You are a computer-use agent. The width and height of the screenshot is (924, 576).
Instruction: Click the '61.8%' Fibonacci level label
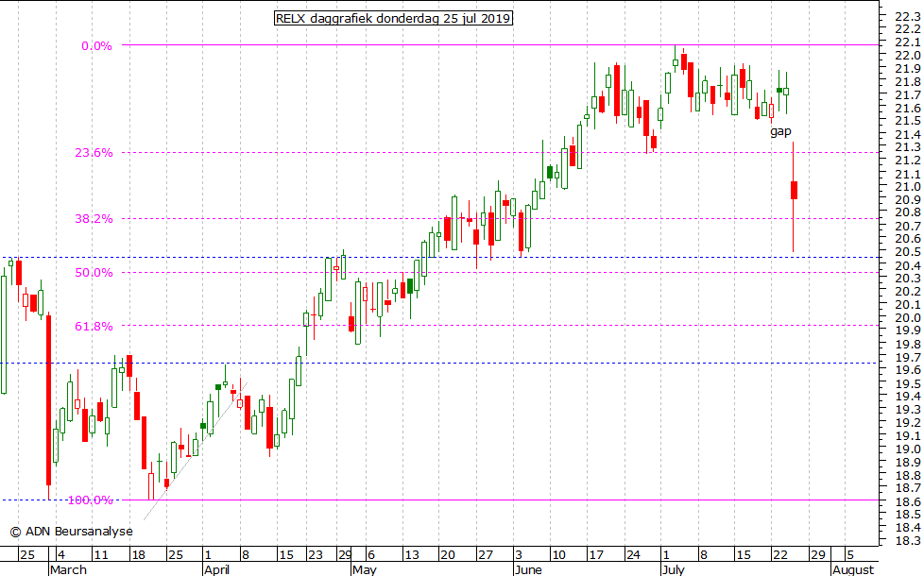94,327
